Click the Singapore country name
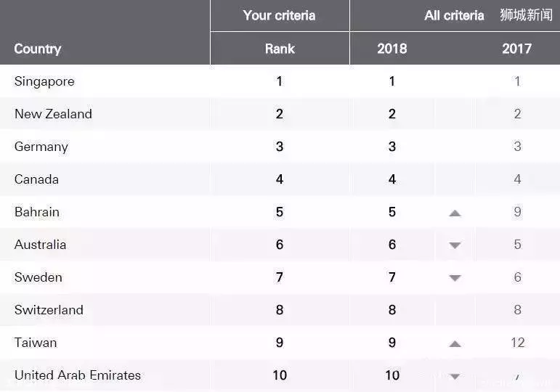 coord(44,82)
